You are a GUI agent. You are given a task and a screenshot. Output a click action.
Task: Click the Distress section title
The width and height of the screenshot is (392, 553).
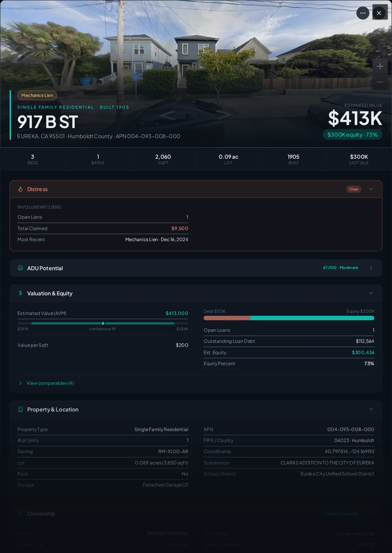tap(37, 189)
